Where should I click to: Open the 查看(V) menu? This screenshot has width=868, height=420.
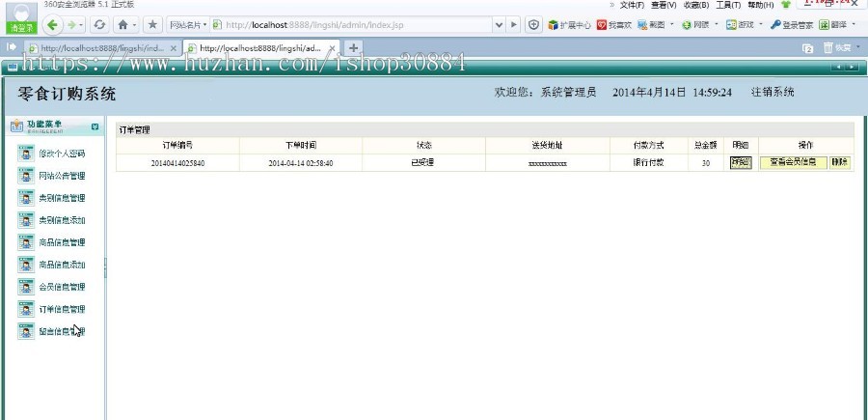[664, 5]
